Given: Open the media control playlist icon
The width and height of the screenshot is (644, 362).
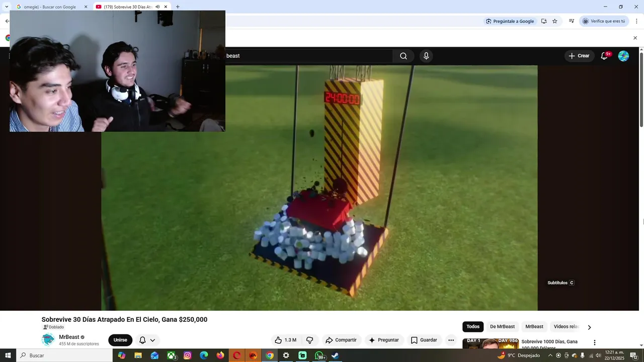Looking at the screenshot, I should pyautogui.click(x=572, y=21).
